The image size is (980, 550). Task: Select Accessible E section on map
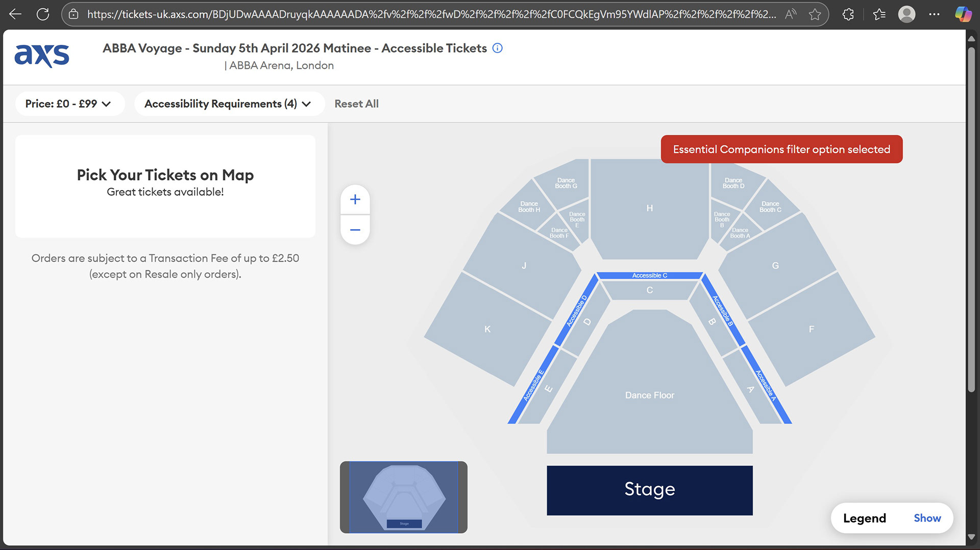point(533,386)
